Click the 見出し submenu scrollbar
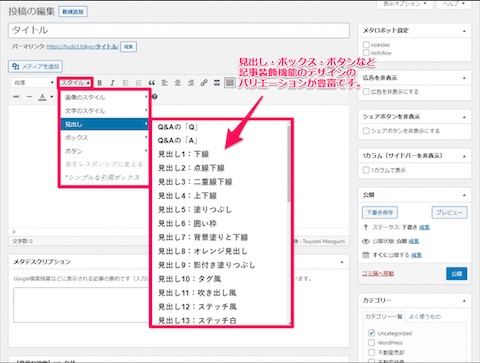This screenshot has height=363, width=480. click(x=288, y=163)
